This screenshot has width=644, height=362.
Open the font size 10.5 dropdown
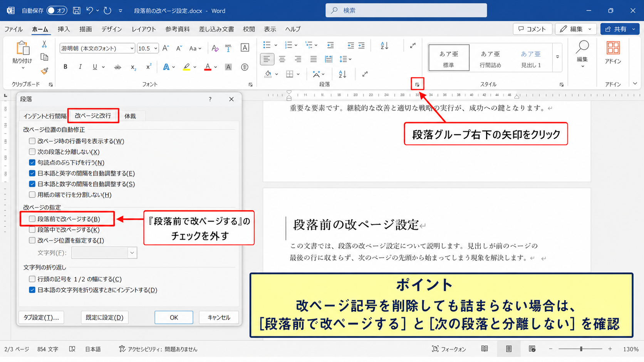(156, 48)
